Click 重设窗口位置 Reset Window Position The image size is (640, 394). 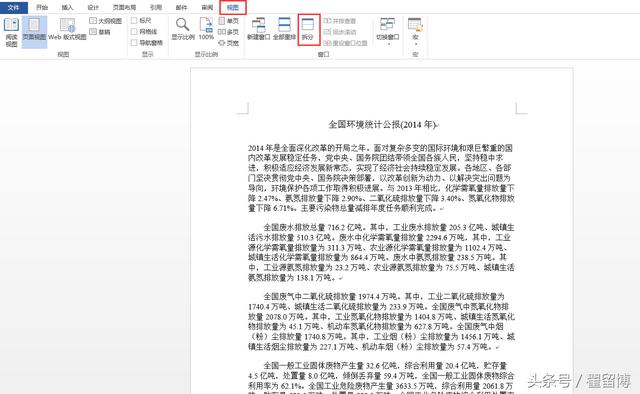345,43
